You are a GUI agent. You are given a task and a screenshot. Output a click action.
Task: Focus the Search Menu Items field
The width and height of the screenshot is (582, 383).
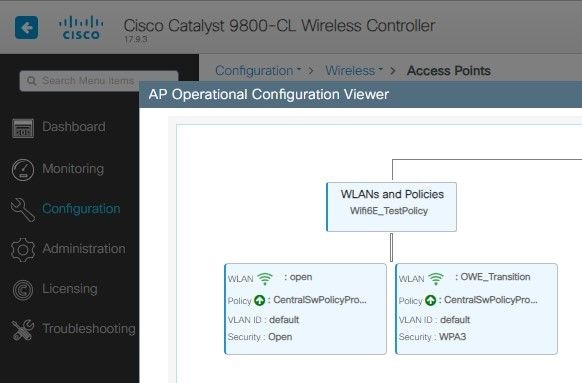(99, 81)
